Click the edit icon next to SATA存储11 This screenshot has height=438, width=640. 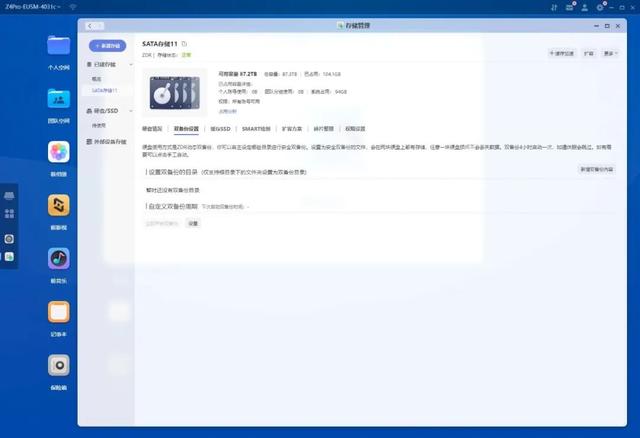(184, 44)
